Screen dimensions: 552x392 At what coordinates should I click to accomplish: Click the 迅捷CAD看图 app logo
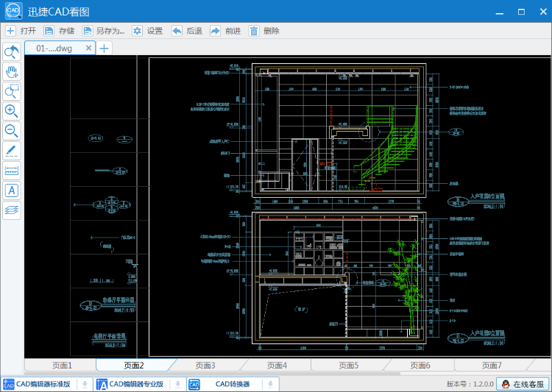(14, 11)
